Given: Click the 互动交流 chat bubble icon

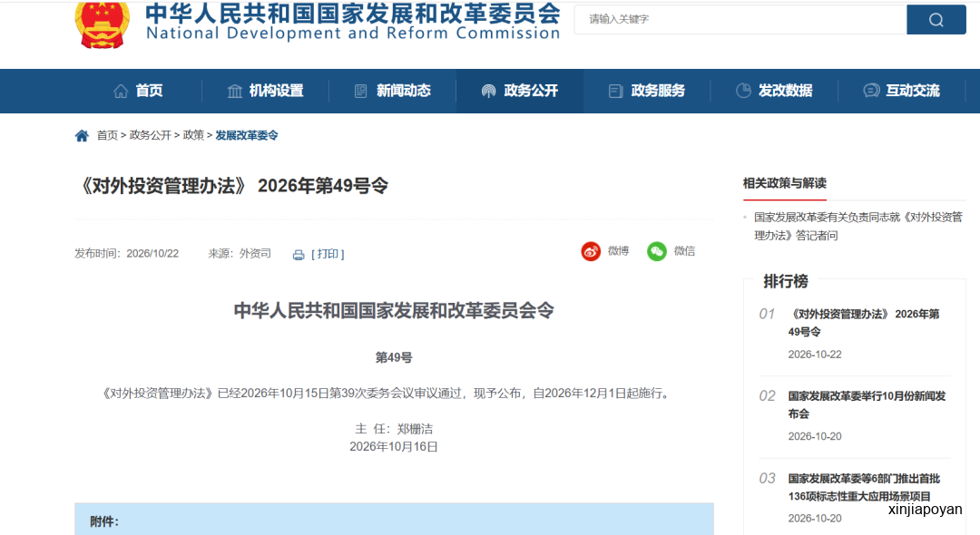Looking at the screenshot, I should 870,92.
